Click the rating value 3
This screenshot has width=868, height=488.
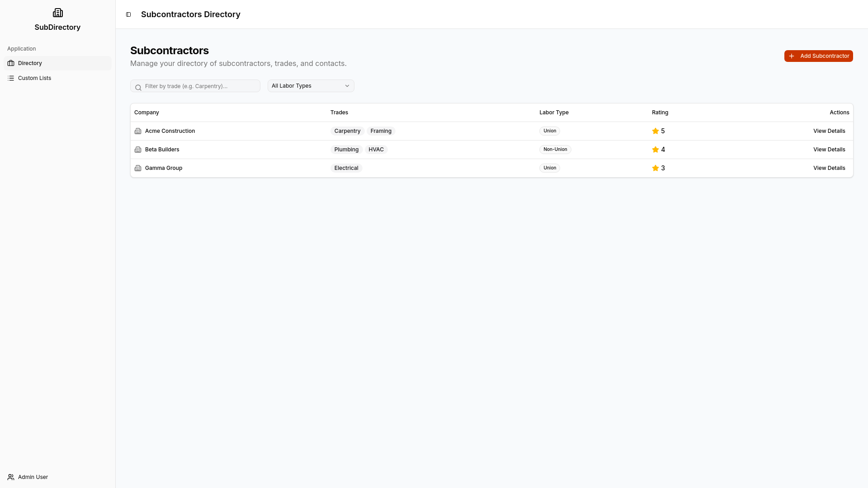(663, 168)
